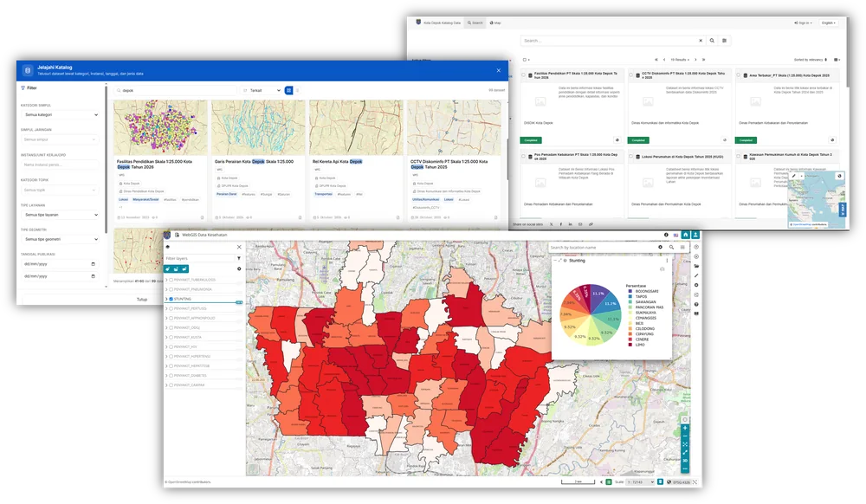Open the folder icon in WebGIS right sidebar
866x504 pixels.
pyautogui.click(x=696, y=266)
